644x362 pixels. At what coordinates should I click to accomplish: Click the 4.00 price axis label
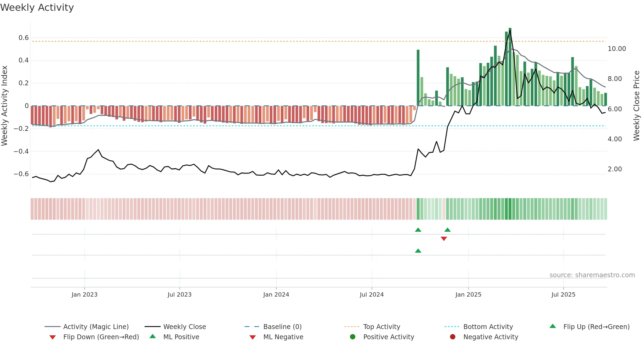[615, 139]
